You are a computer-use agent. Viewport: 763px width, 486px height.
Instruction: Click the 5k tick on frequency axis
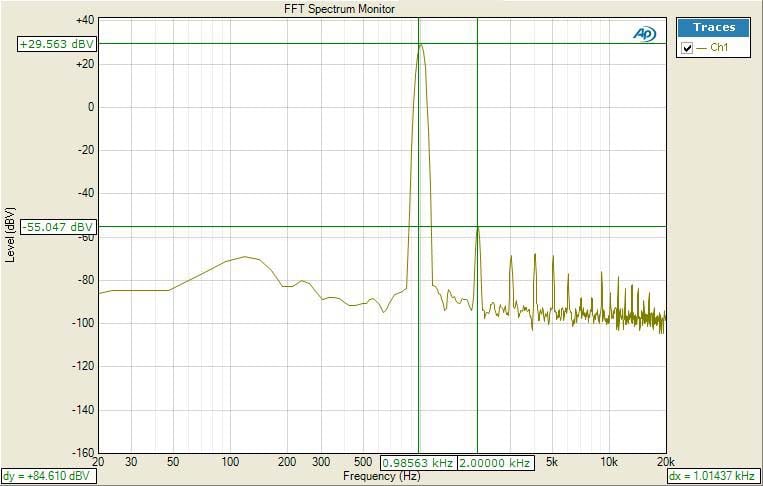tap(551, 462)
